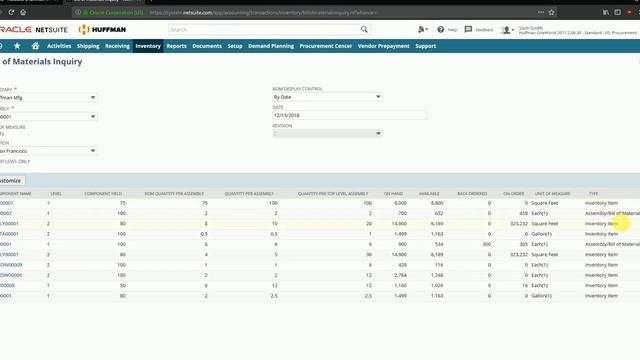The width and height of the screenshot is (640, 360).
Task: Open the Help question mark icon
Action: click(x=440, y=29)
